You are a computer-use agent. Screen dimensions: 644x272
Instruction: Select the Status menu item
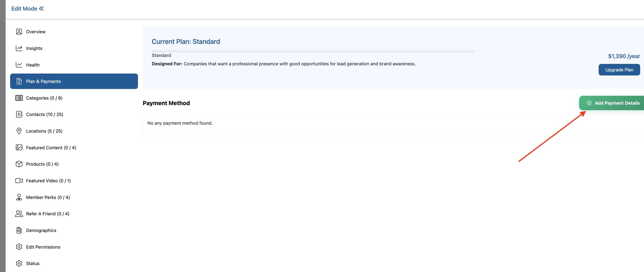click(x=33, y=264)
